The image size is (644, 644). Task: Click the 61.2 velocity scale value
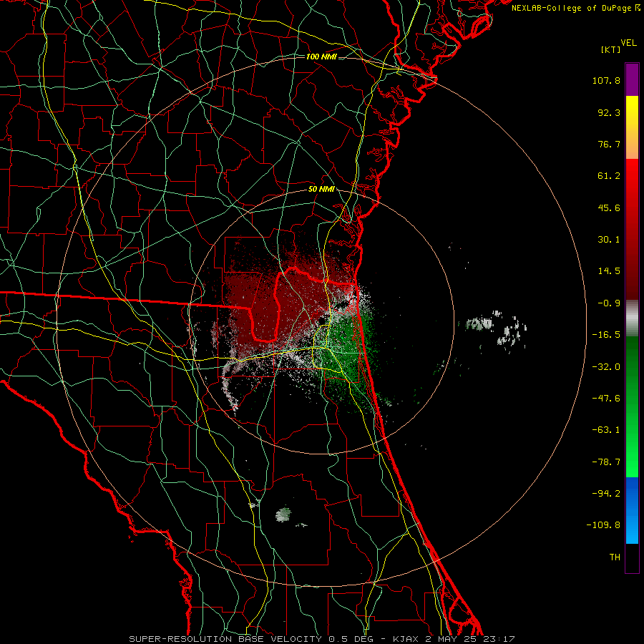click(x=609, y=176)
